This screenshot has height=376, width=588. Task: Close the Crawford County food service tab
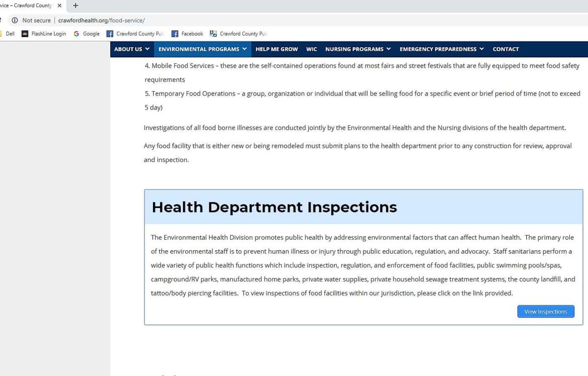[60, 6]
